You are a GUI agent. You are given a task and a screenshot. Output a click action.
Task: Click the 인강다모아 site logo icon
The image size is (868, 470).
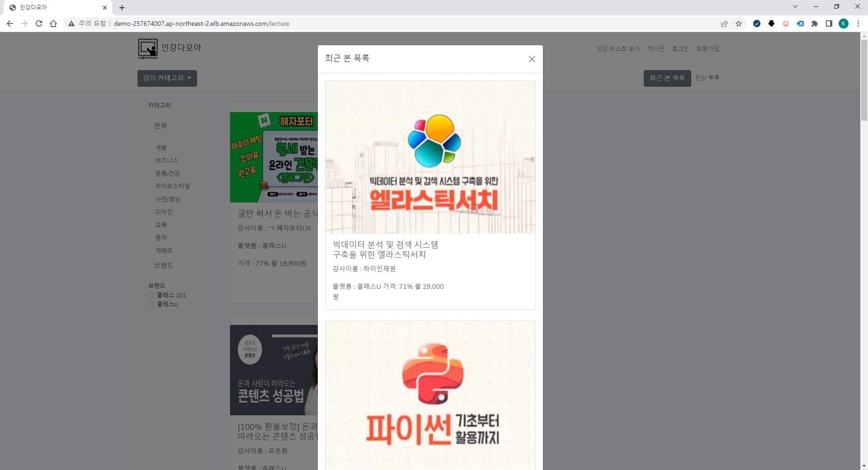click(147, 48)
